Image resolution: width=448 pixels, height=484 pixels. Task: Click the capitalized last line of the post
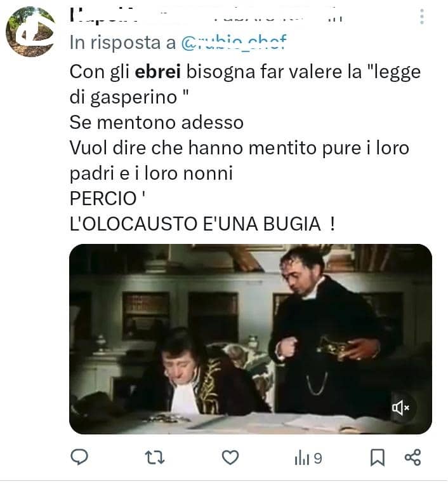click(x=202, y=224)
